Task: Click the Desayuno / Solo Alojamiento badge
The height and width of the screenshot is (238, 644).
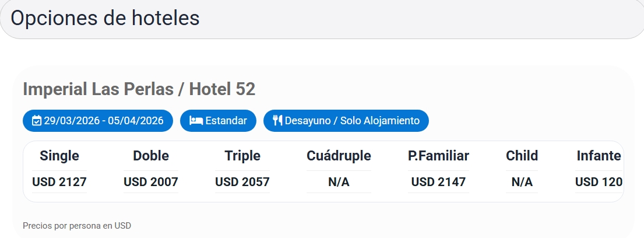Action: [x=346, y=121]
